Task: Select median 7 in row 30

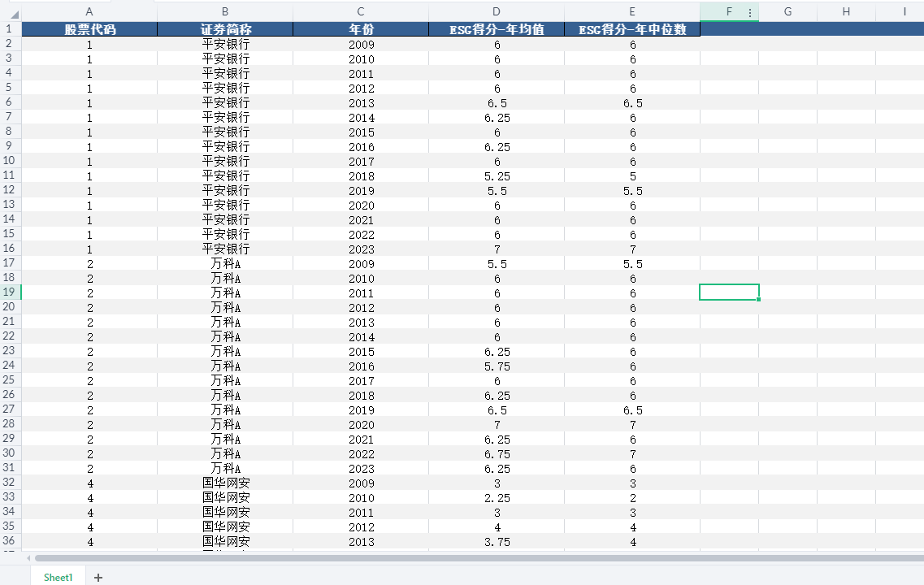Action: coord(632,454)
